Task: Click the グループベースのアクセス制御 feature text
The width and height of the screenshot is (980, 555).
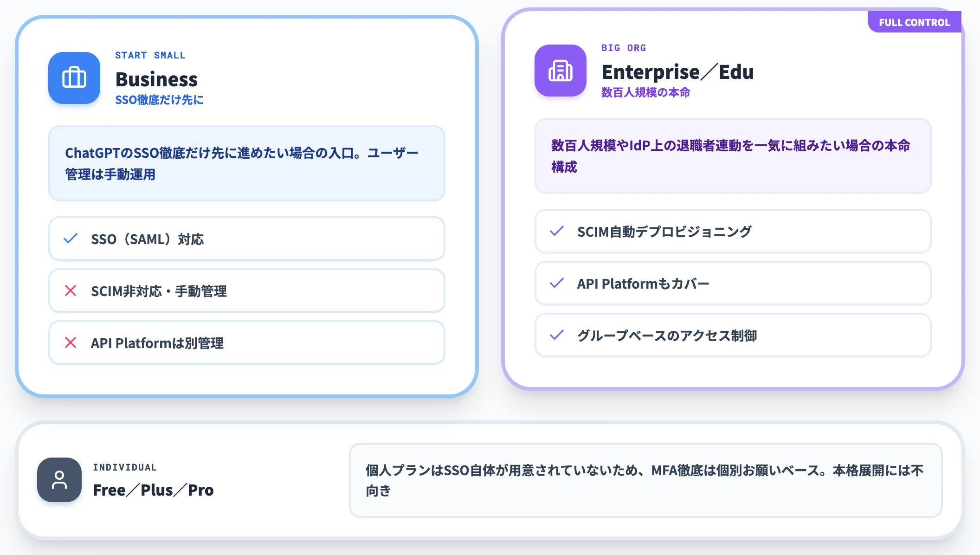Action: pos(667,336)
